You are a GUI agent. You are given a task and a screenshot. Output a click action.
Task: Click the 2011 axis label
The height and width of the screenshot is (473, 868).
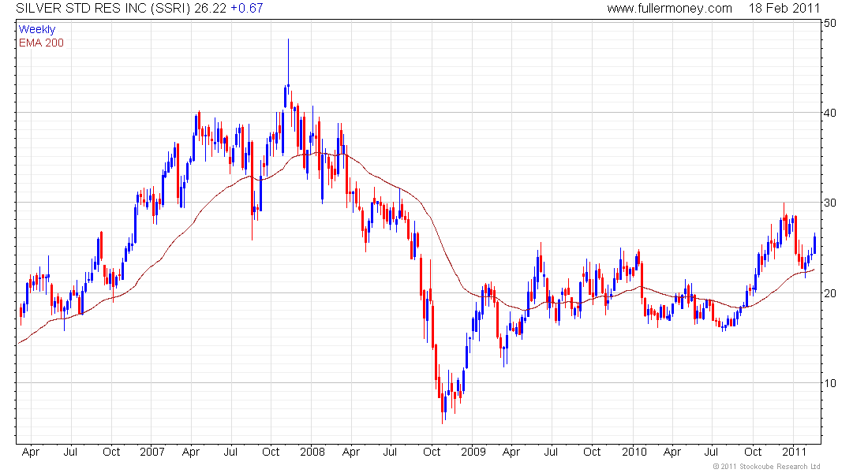(x=795, y=452)
